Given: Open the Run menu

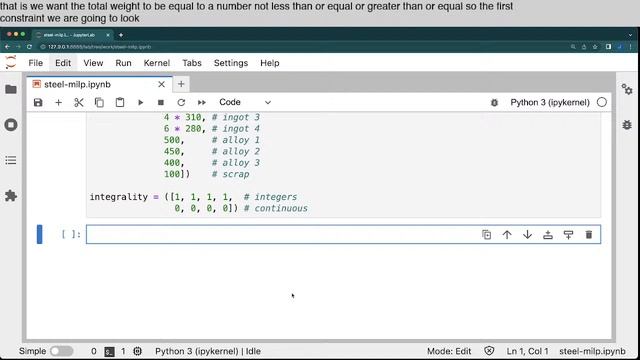Looking at the screenshot, I should 123,63.
